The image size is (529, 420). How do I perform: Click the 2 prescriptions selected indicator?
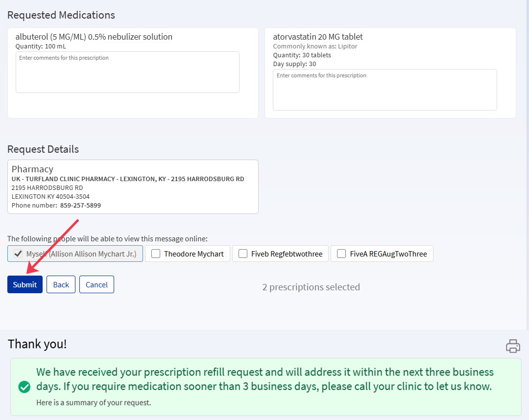tap(311, 287)
